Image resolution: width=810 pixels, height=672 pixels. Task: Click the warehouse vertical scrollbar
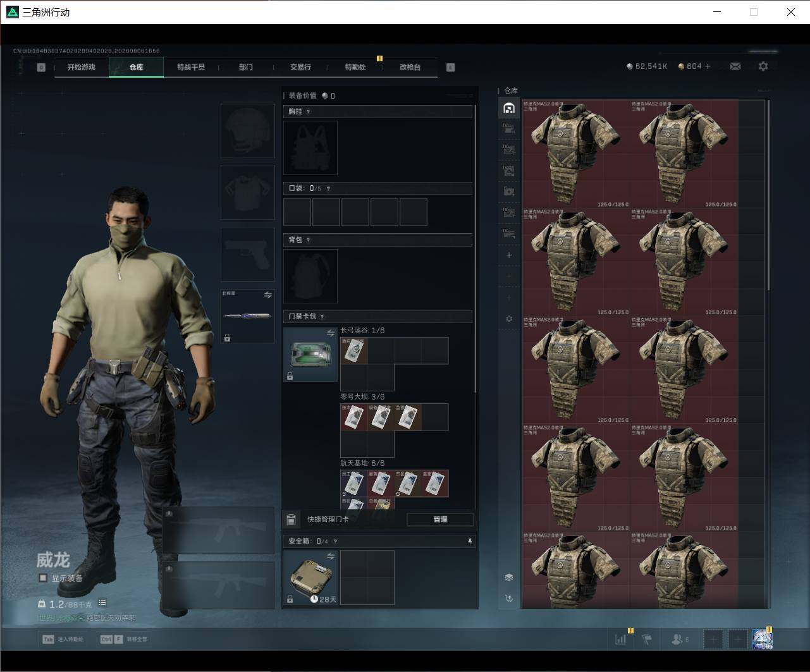click(x=768, y=195)
